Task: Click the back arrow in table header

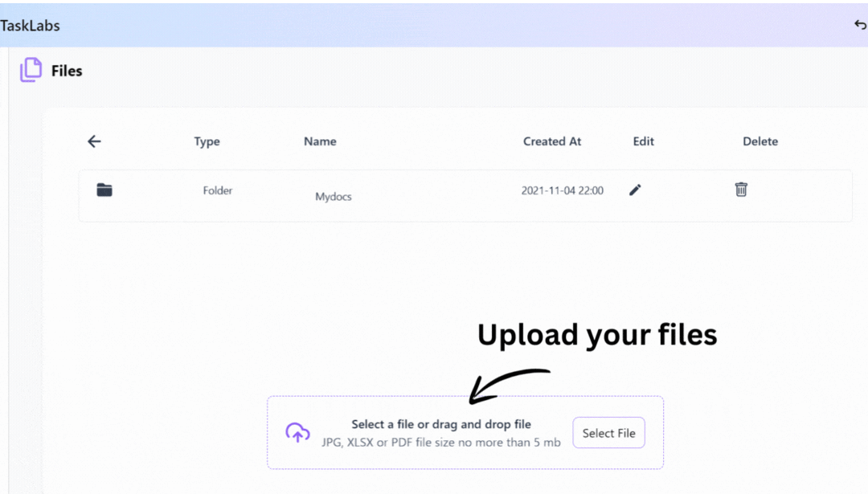Action: (x=94, y=141)
